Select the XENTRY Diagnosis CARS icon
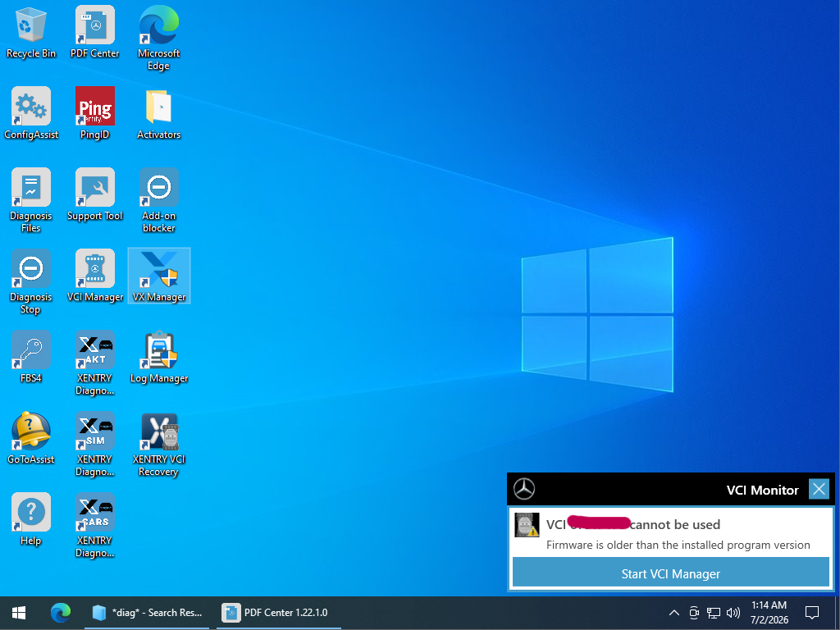The height and width of the screenshot is (630, 840). 95,526
